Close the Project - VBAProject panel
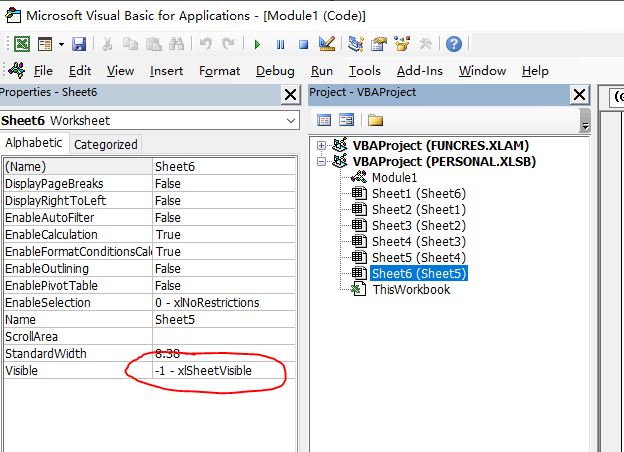The width and height of the screenshot is (624, 452). (x=579, y=95)
